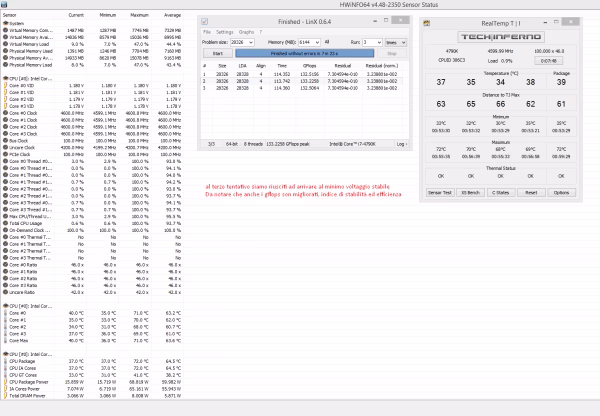The width and height of the screenshot is (600, 416).
Task: Click the clock icon beside Core #2 Clock
Action: 5,127
